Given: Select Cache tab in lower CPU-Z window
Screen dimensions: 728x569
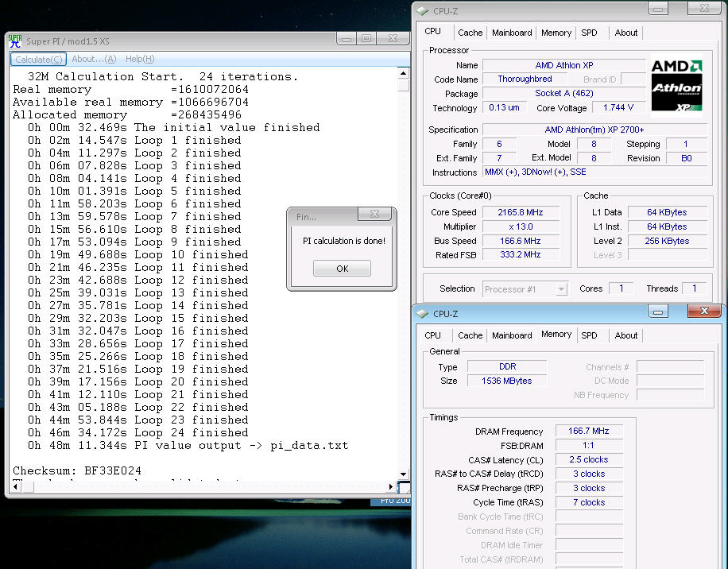Looking at the screenshot, I should click(470, 335).
